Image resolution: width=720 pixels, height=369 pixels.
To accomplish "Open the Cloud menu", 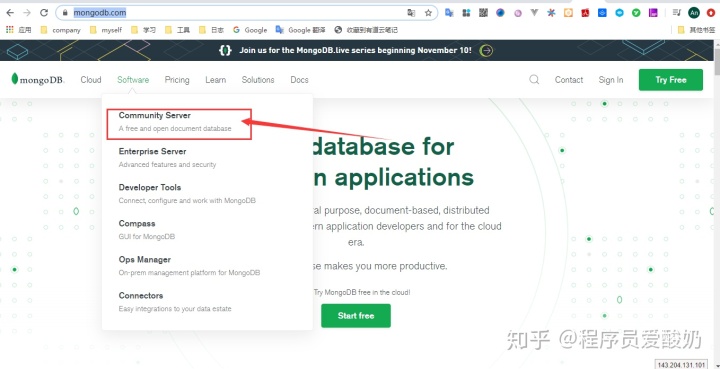I will [x=90, y=80].
